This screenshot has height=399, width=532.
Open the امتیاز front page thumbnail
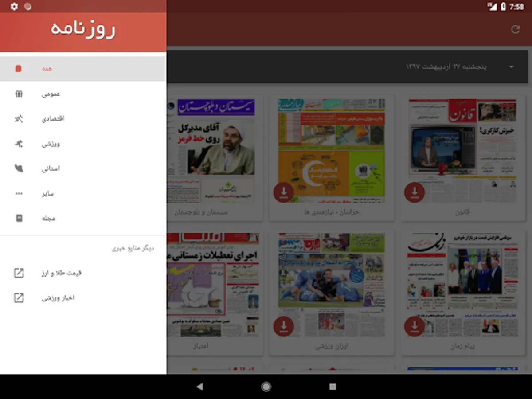click(x=213, y=285)
